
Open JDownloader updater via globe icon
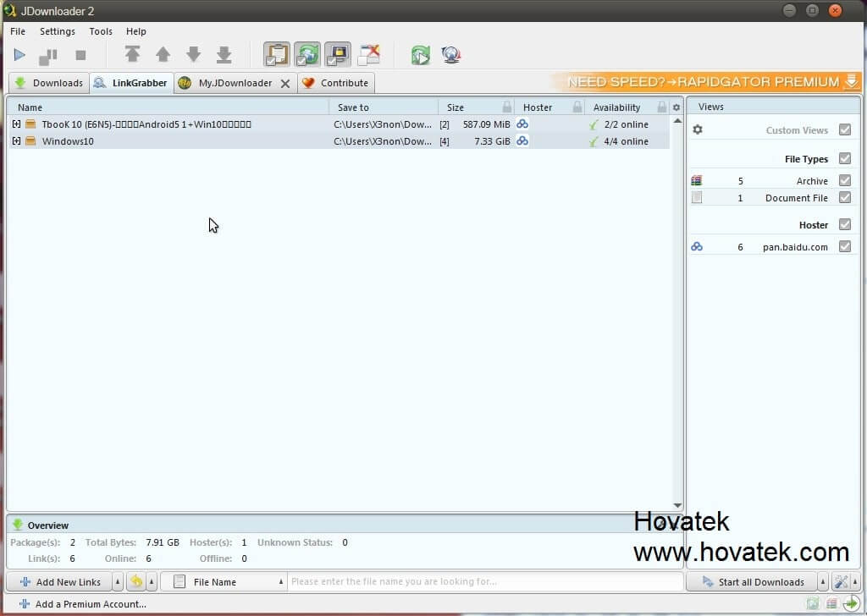451,54
